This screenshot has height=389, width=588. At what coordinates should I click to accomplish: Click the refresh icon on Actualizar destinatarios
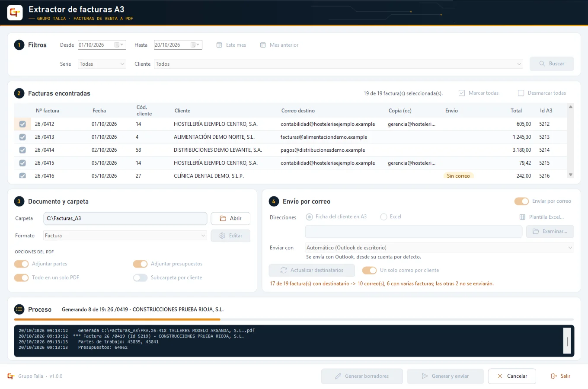click(x=284, y=270)
